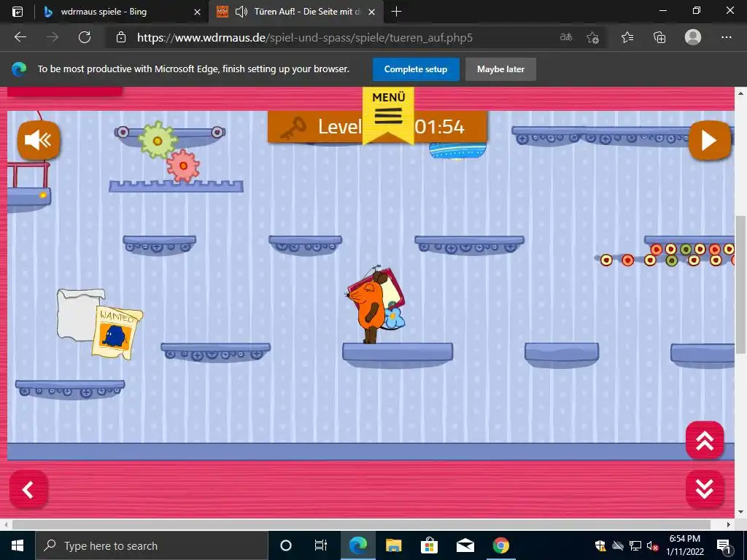Viewport: 747px width, 560px height.
Task: Mute the game sound with speaker button
Action: 39,140
